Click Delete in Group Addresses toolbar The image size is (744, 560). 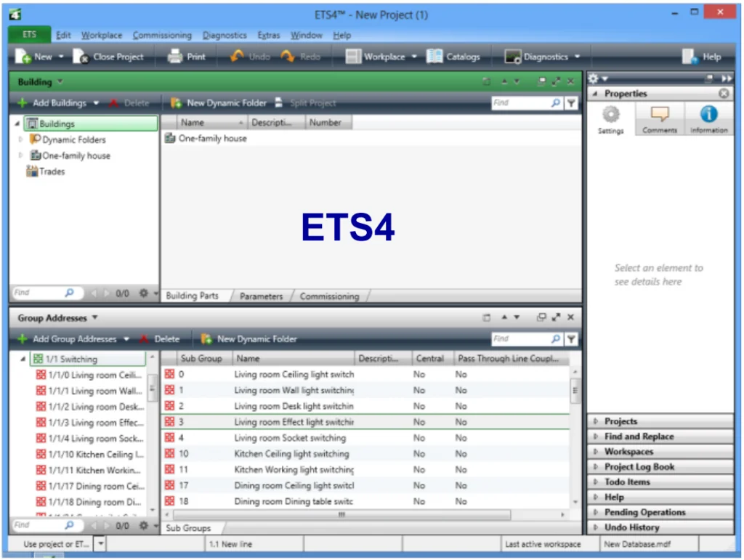coord(160,338)
